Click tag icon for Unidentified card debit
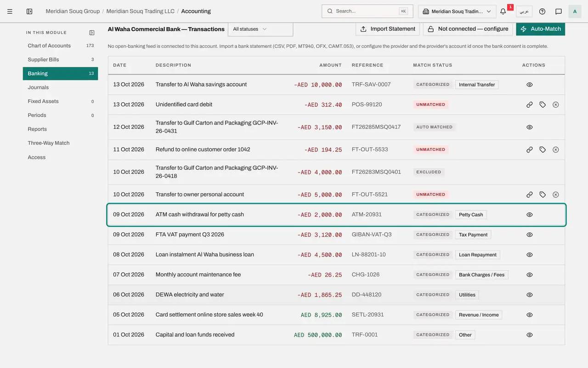 (543, 105)
